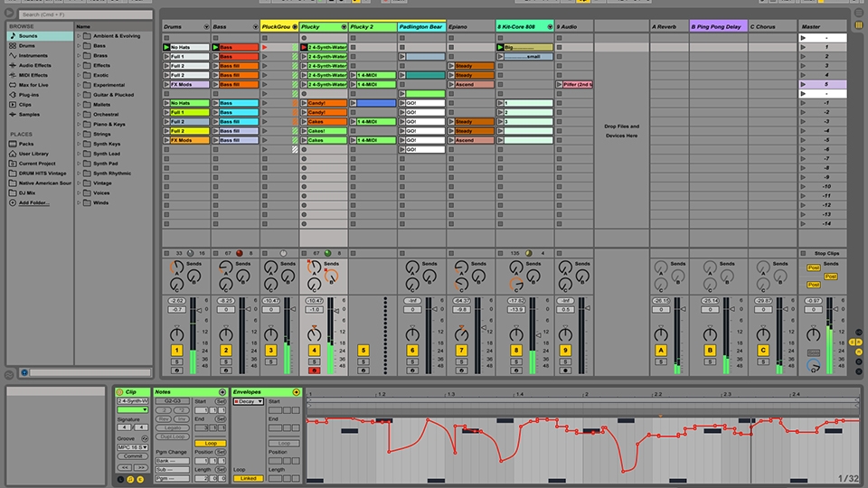Open the clip color dropdown in Clip box
Image resolution: width=868 pixels, height=488 pixels.
133,410
